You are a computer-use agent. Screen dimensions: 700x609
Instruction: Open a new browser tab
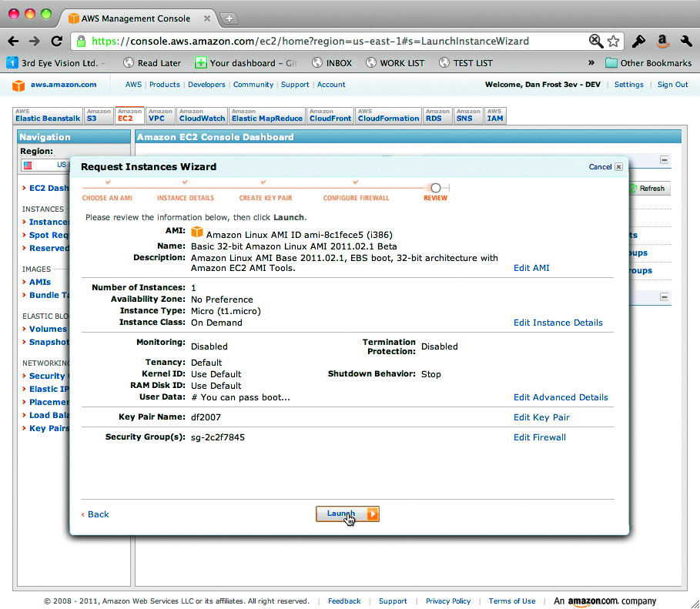point(229,18)
